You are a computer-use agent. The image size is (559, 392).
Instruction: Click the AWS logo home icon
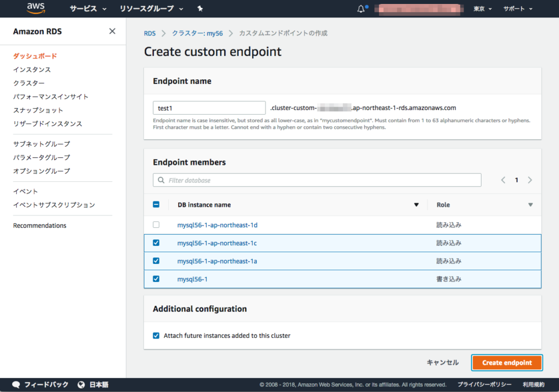[36, 8]
